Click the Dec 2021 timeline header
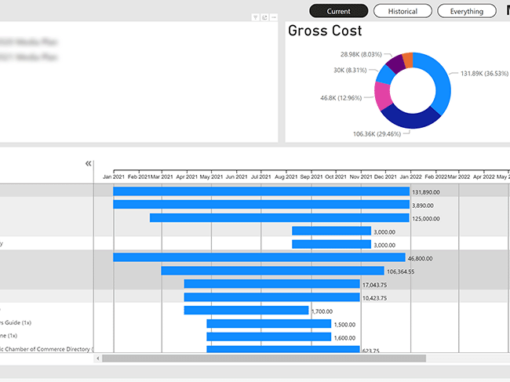Viewport: 510px width, 382px height. point(385,177)
